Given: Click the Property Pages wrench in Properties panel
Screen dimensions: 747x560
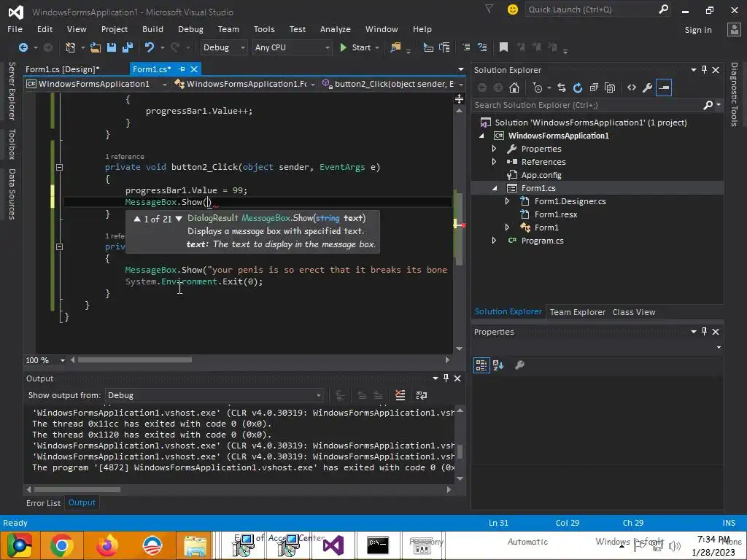Looking at the screenshot, I should [519, 365].
